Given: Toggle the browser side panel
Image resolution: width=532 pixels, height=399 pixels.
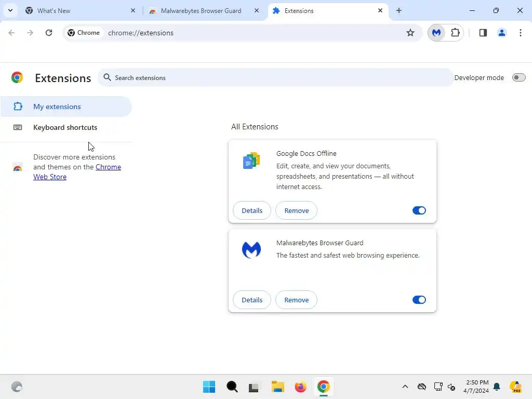Looking at the screenshot, I should [x=483, y=33].
